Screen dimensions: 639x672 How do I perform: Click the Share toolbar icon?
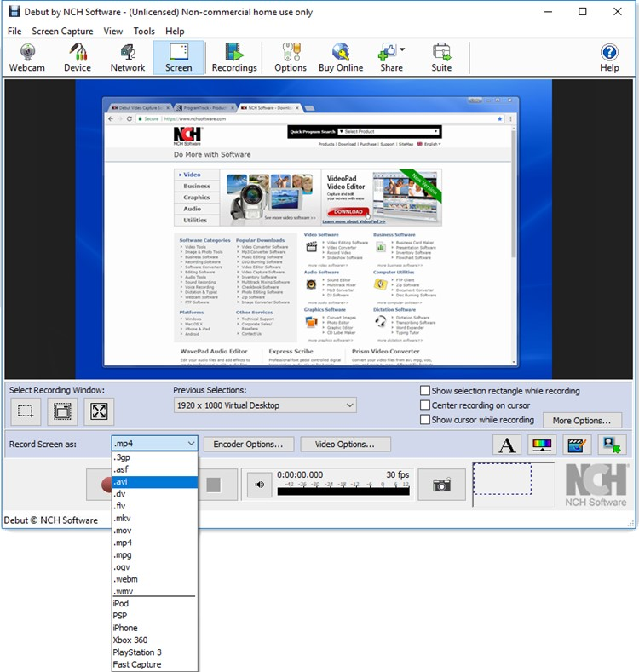(x=391, y=58)
